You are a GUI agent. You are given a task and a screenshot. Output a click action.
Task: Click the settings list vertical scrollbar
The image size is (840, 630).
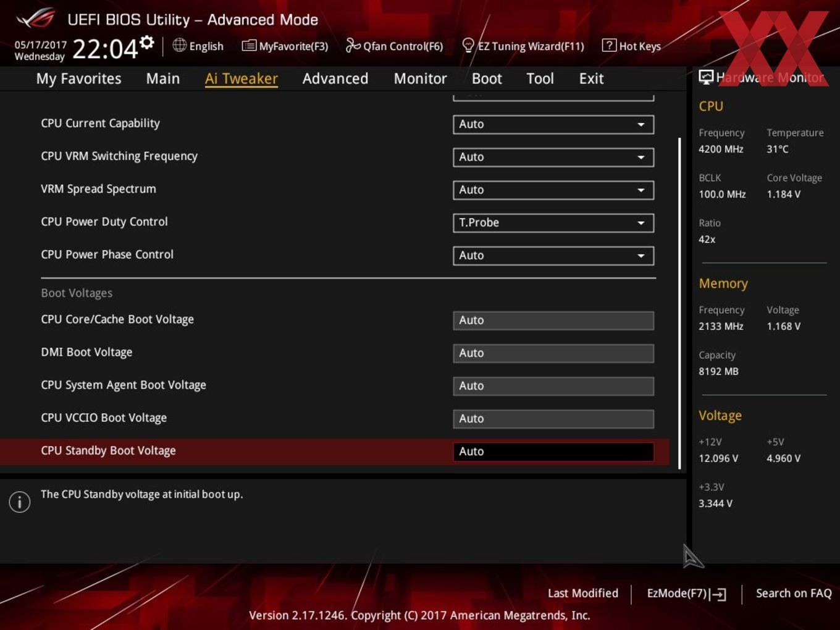(679, 303)
